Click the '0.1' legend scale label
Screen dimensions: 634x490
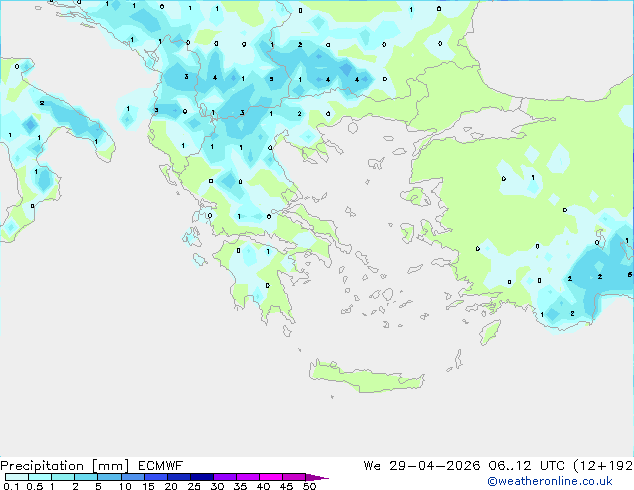(11, 486)
